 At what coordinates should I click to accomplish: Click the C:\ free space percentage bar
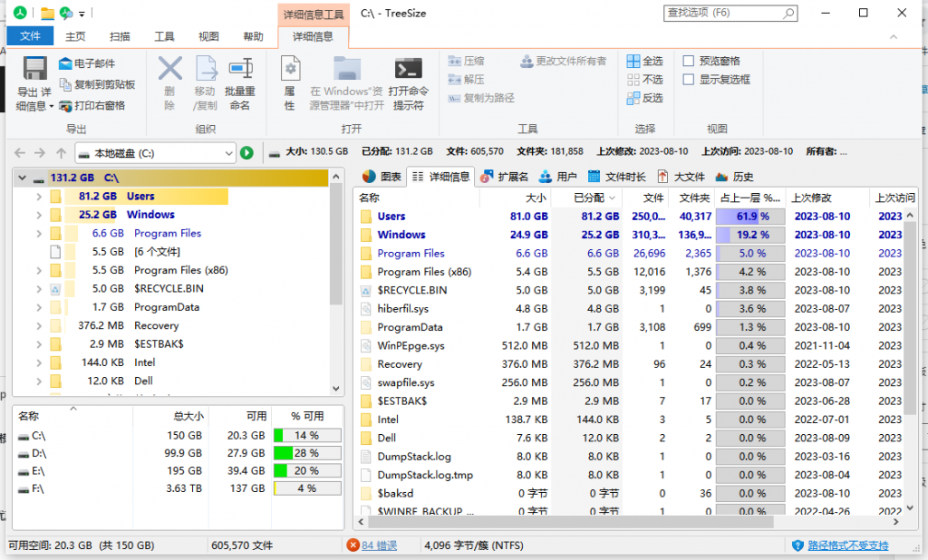297,434
